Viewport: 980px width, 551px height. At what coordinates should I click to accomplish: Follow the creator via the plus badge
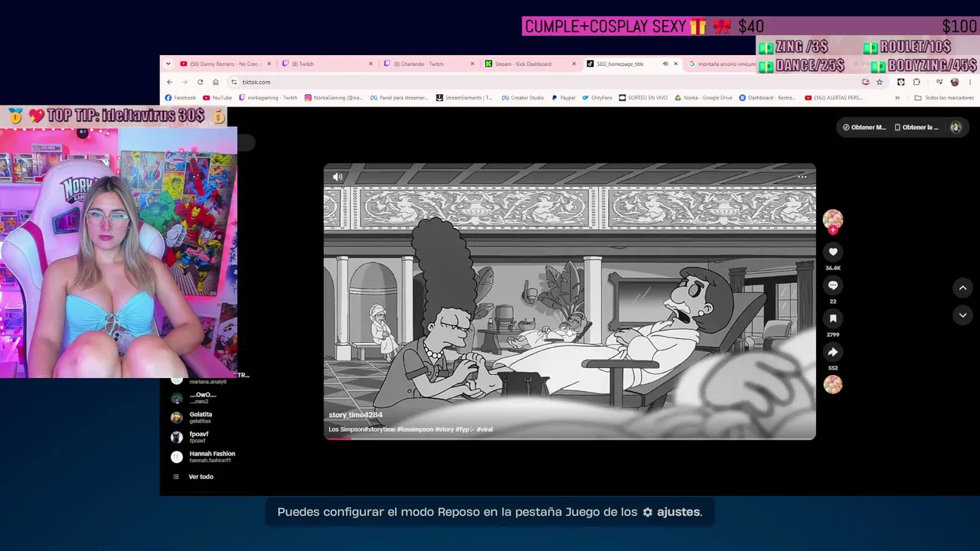click(x=833, y=230)
